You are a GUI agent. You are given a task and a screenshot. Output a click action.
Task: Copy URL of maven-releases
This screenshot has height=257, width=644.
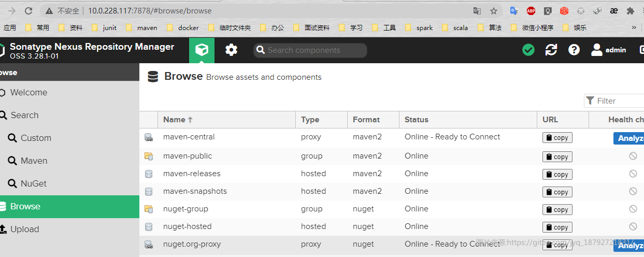[557, 175]
